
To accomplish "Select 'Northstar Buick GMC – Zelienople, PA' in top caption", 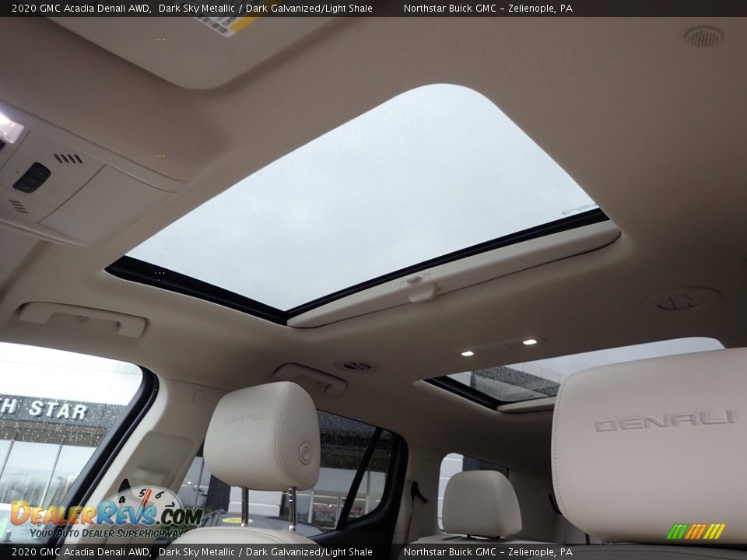I will coord(488,8).
